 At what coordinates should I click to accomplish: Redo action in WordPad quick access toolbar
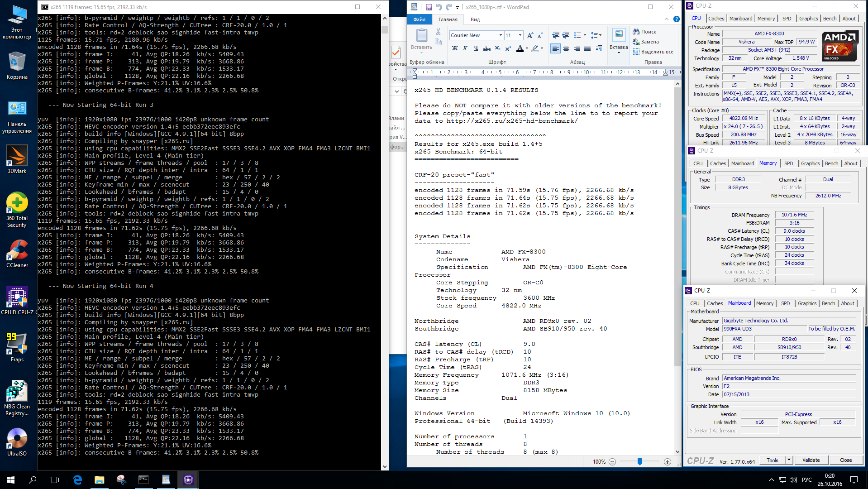coord(448,7)
